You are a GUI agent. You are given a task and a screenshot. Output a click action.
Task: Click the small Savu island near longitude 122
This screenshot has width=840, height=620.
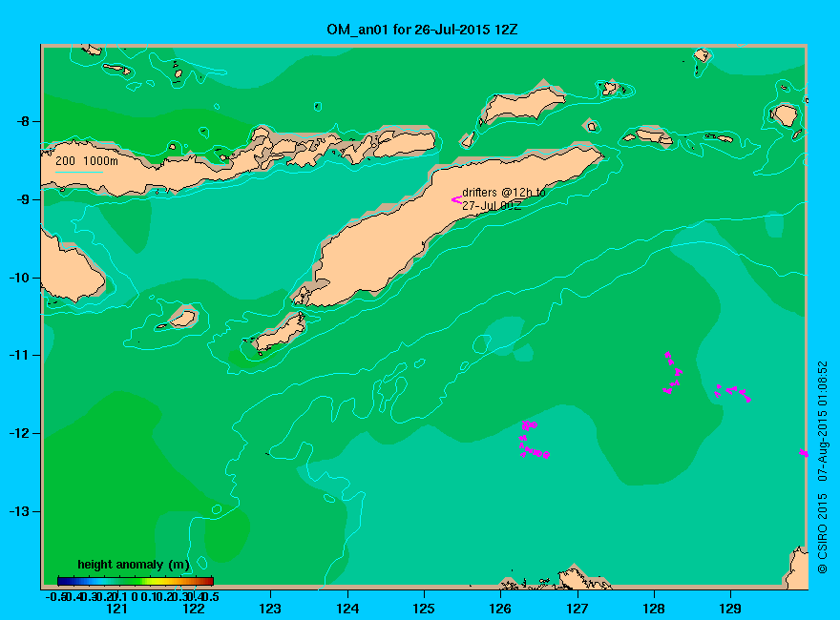[182, 318]
